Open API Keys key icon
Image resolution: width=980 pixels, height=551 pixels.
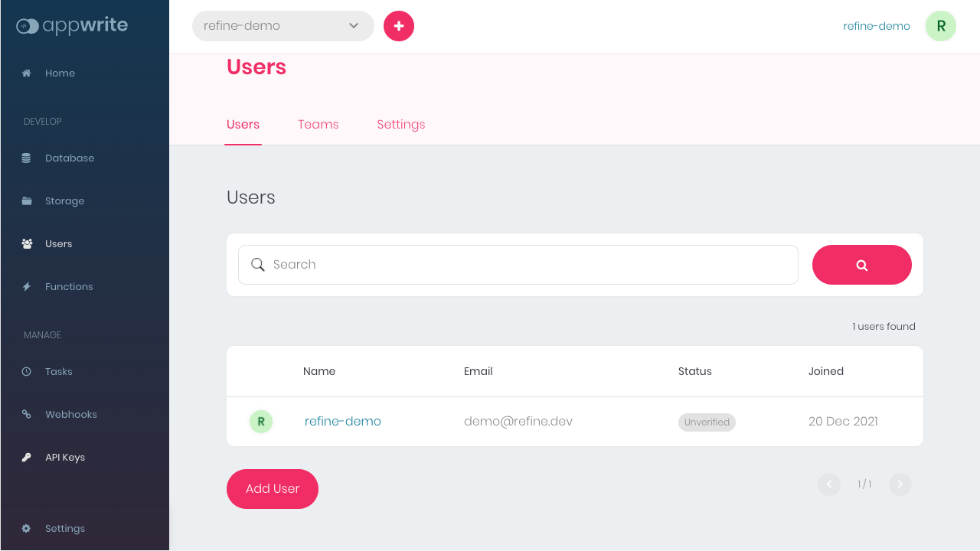pyautogui.click(x=27, y=458)
